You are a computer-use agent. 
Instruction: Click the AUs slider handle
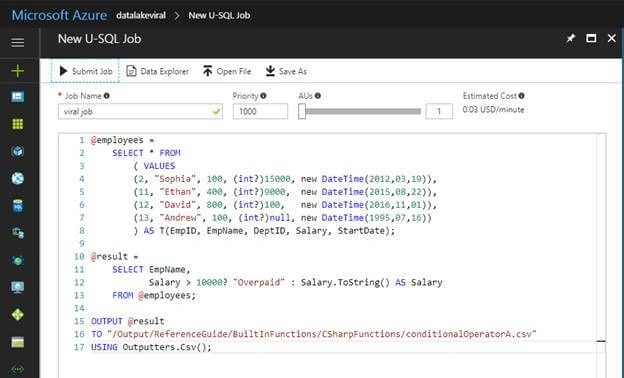point(302,111)
